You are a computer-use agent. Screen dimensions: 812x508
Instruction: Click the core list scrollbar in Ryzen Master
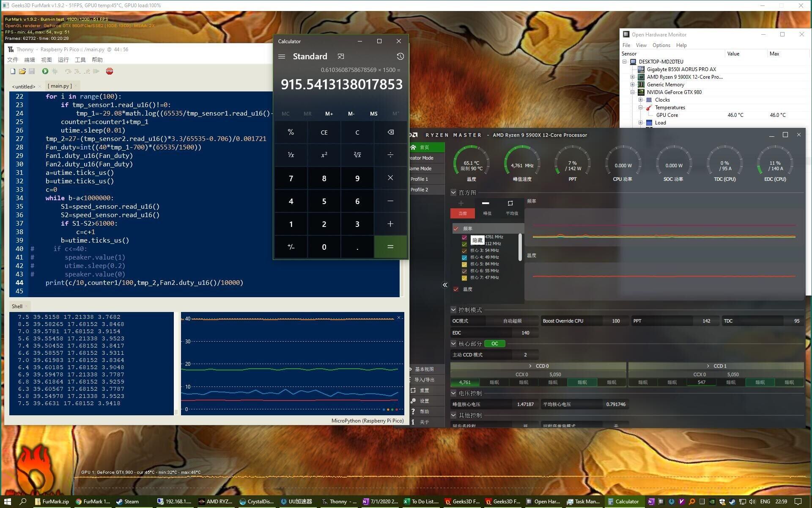520,247
